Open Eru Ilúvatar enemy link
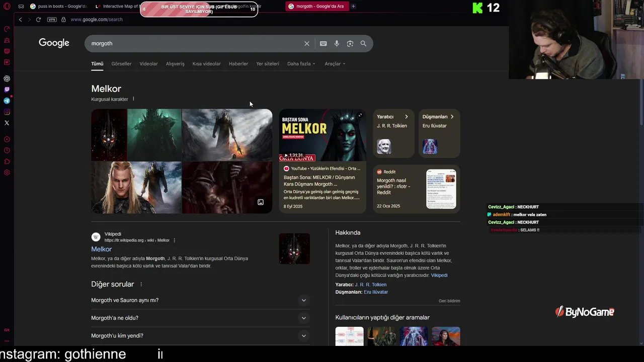Image resolution: width=644 pixels, height=362 pixels. [x=376, y=292]
